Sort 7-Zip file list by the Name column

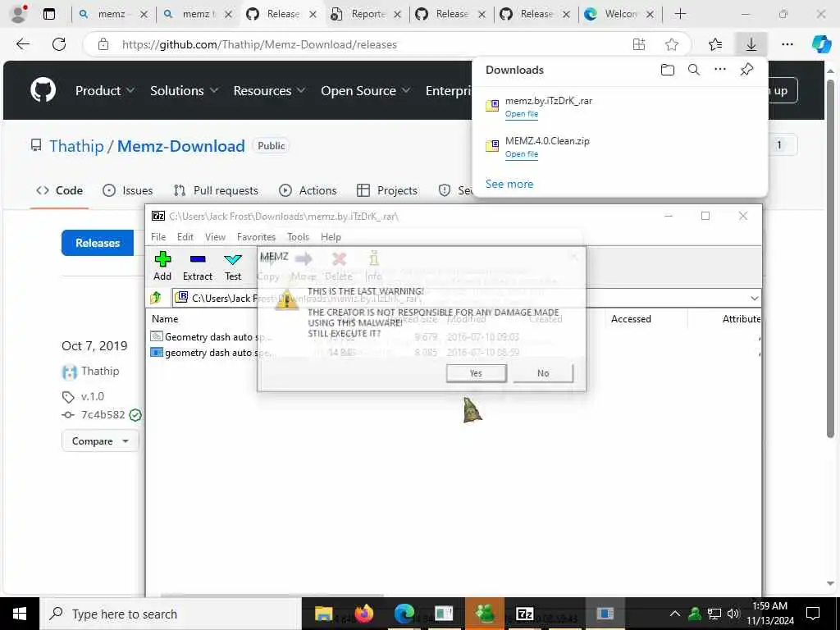(164, 319)
